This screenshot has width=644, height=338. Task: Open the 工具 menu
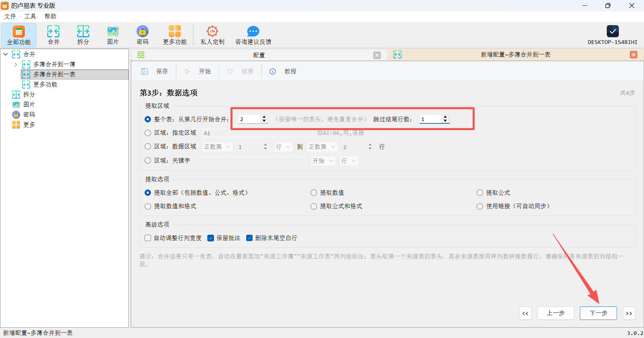30,16
